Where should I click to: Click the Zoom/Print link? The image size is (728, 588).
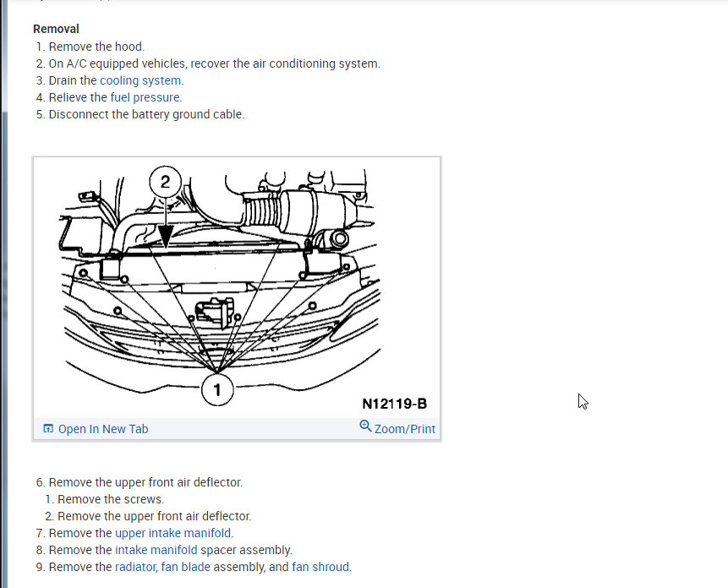pos(405,429)
